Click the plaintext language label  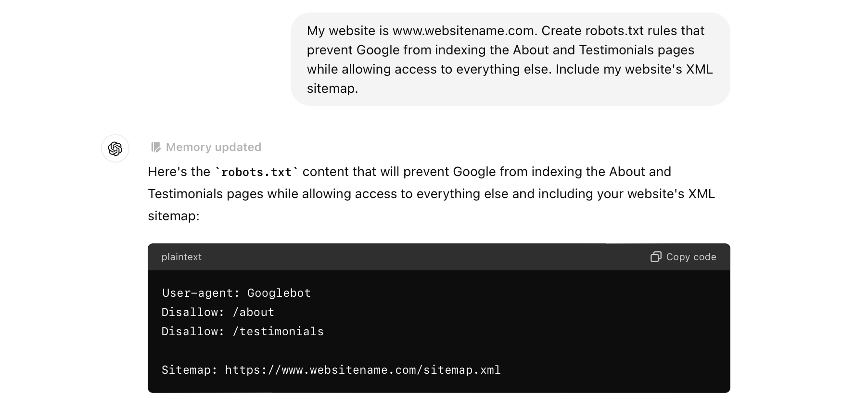181,257
